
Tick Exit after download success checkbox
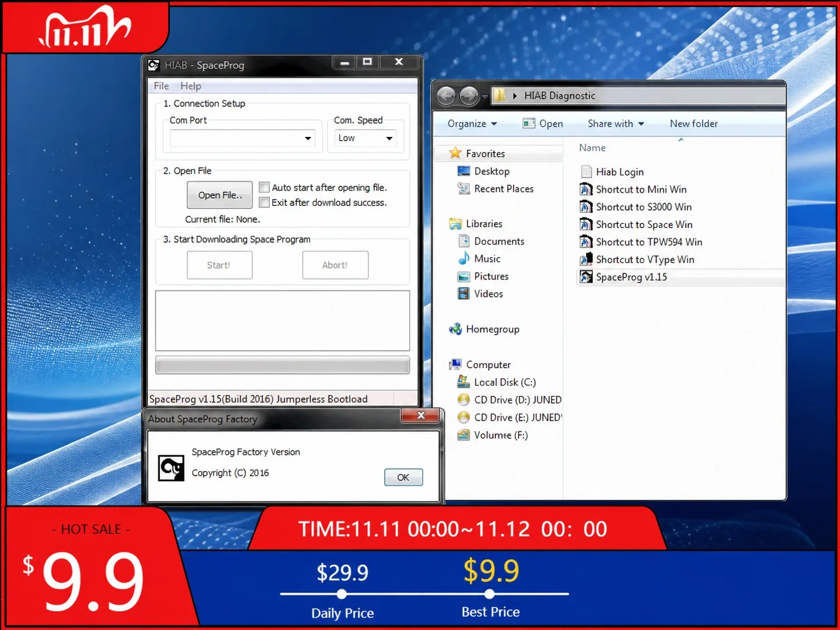(265, 202)
